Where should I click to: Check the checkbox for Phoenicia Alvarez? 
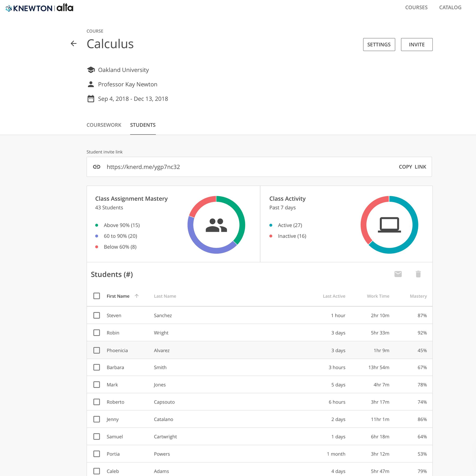pos(97,350)
